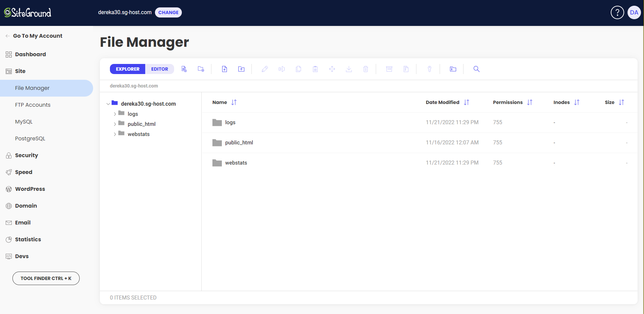644x314 pixels.
Task: Expand the public_html tree folder
Action: coord(115,124)
